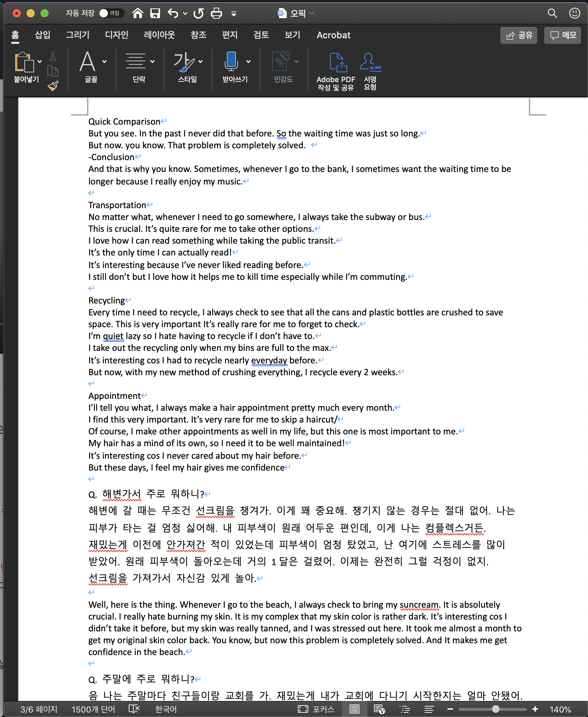Image resolution: width=588 pixels, height=717 pixels.
Task: Click the "Appointment" heading text
Action: coord(114,396)
